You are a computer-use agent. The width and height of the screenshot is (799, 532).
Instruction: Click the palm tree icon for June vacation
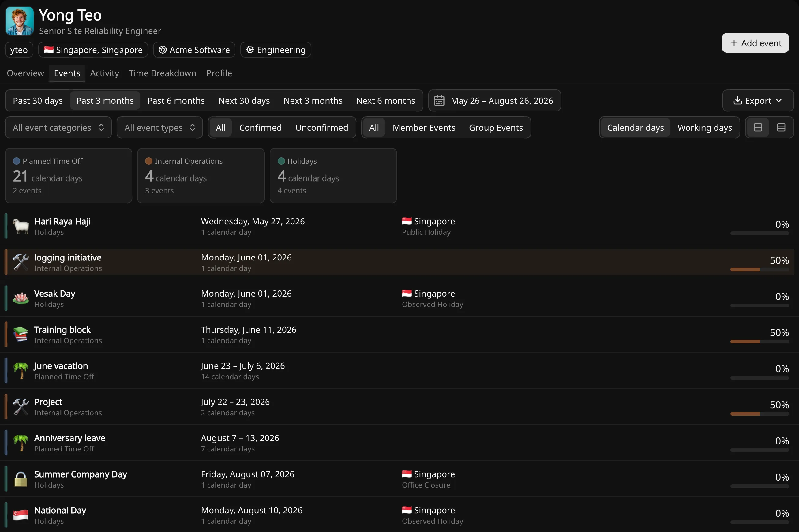[21, 371]
